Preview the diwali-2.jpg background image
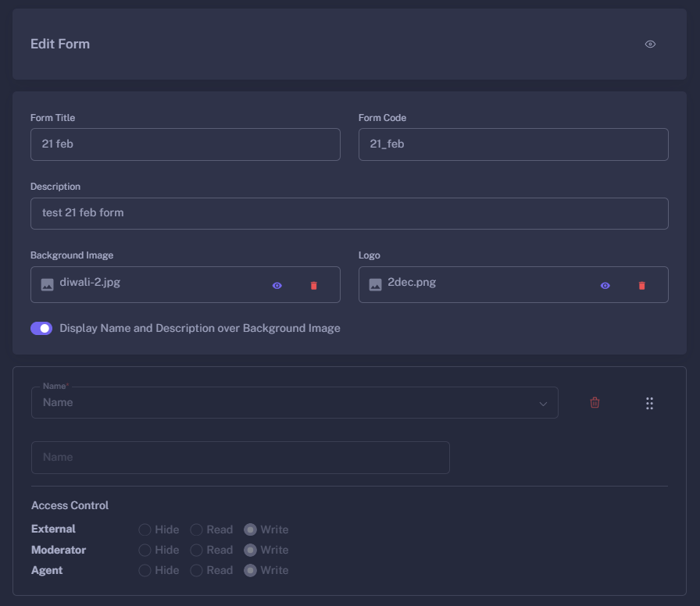Viewport: 700px width, 606px height. pyautogui.click(x=277, y=285)
